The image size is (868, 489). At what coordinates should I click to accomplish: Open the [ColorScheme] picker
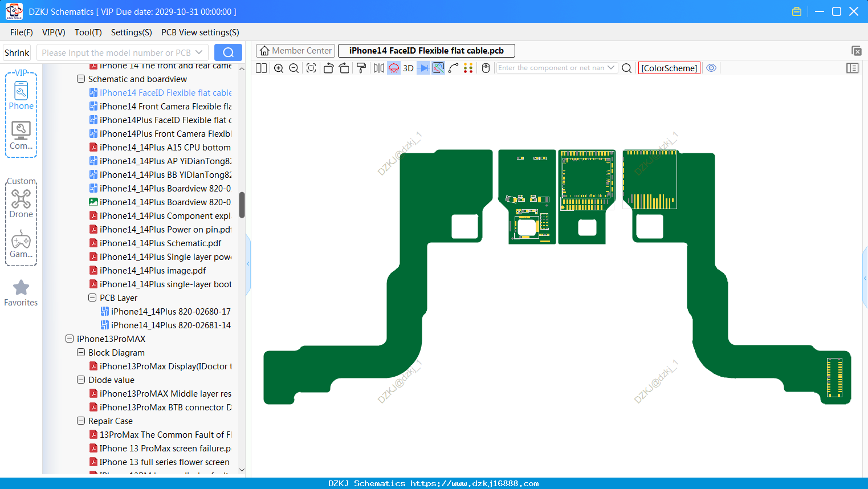(670, 68)
